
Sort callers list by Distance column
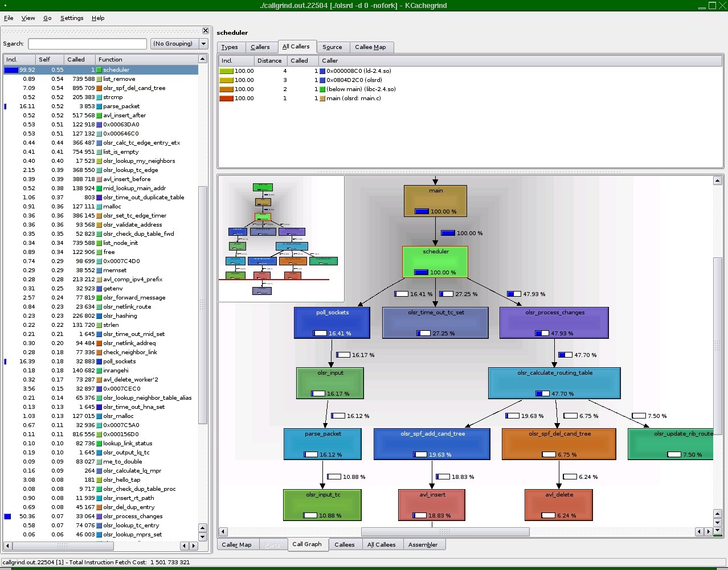click(269, 60)
